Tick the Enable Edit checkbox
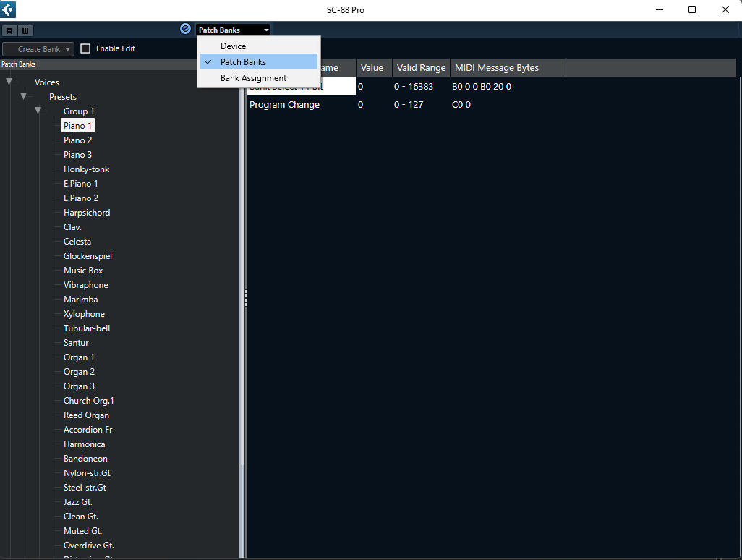The image size is (742, 560). (x=85, y=48)
